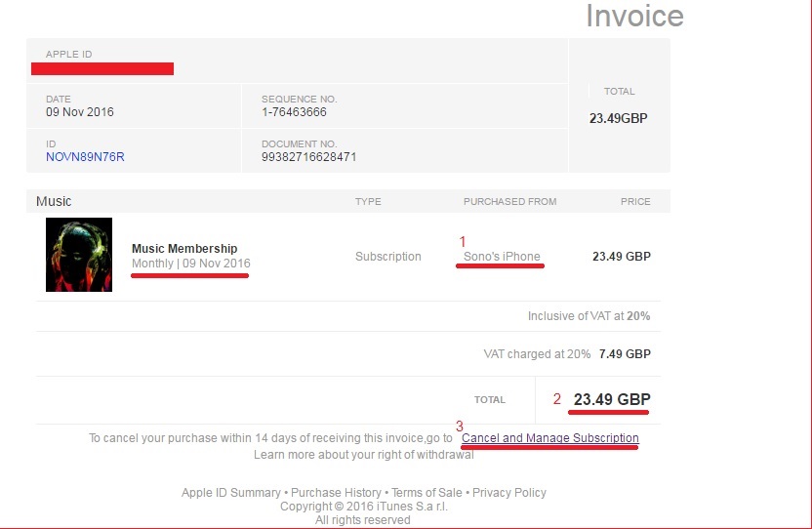Click the Monthly billing period text
This screenshot has height=529, width=812.
coord(152,264)
